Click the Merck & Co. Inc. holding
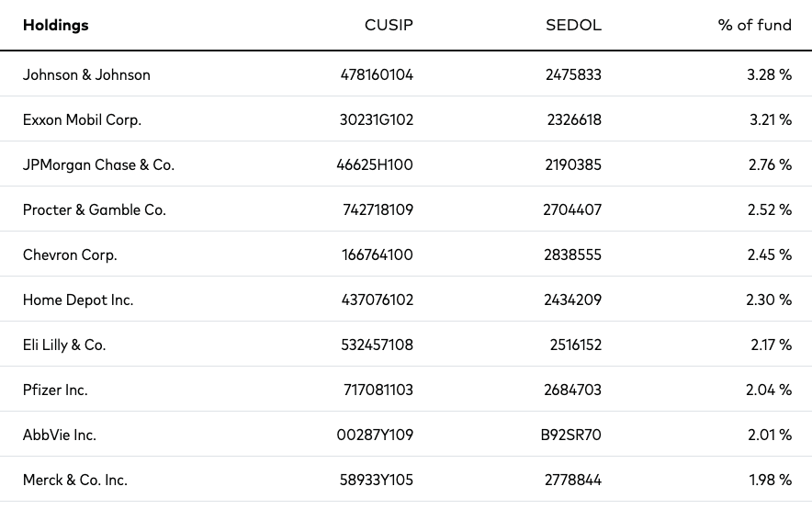Image resolution: width=812 pixels, height=509 pixels. pos(75,480)
